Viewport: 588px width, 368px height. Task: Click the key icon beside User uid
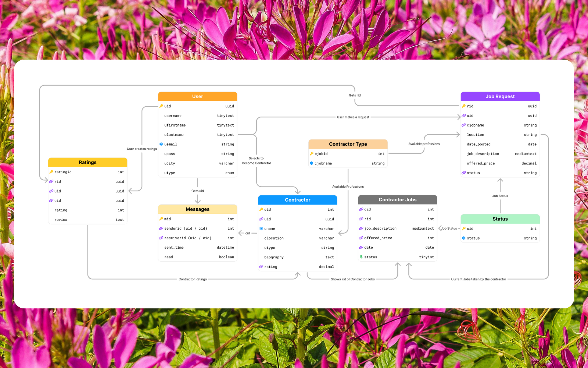[x=161, y=106]
